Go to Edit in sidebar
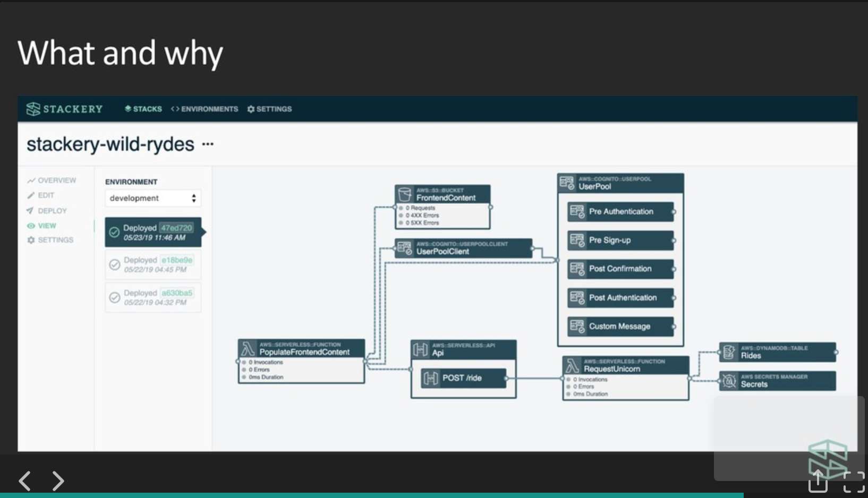868x498 pixels. (41, 195)
